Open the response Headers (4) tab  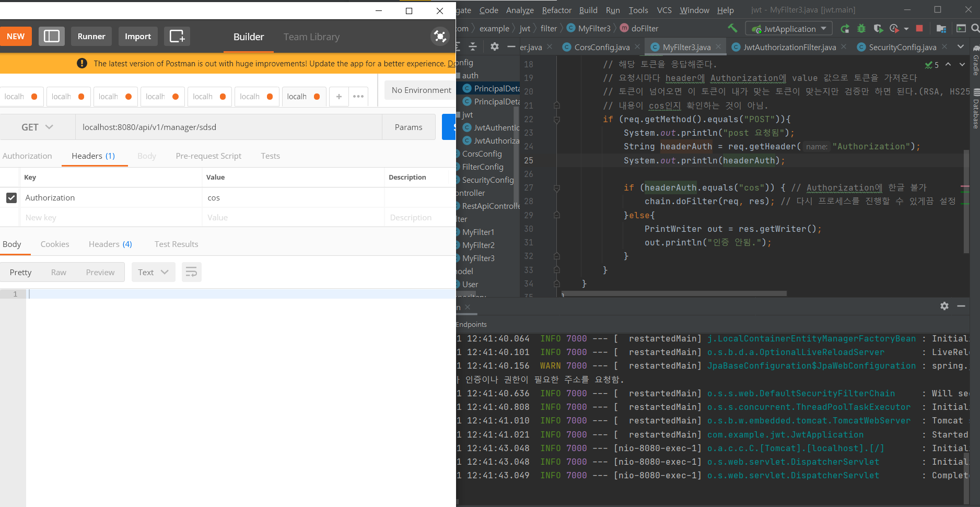click(x=110, y=244)
